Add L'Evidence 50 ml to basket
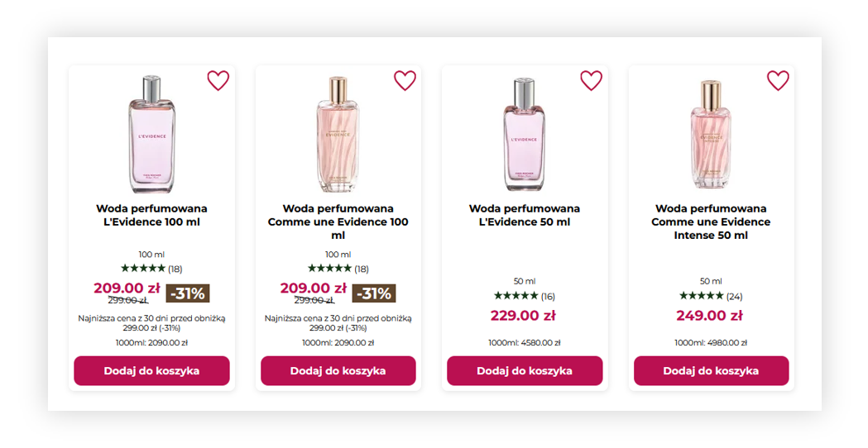 point(525,370)
